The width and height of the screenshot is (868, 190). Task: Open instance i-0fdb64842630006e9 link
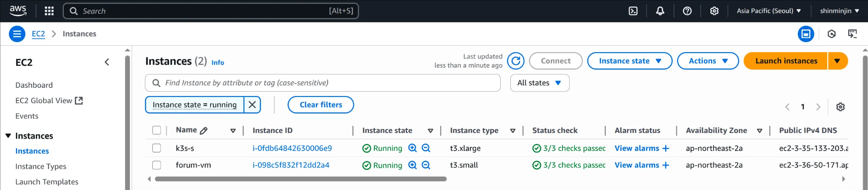(x=292, y=148)
